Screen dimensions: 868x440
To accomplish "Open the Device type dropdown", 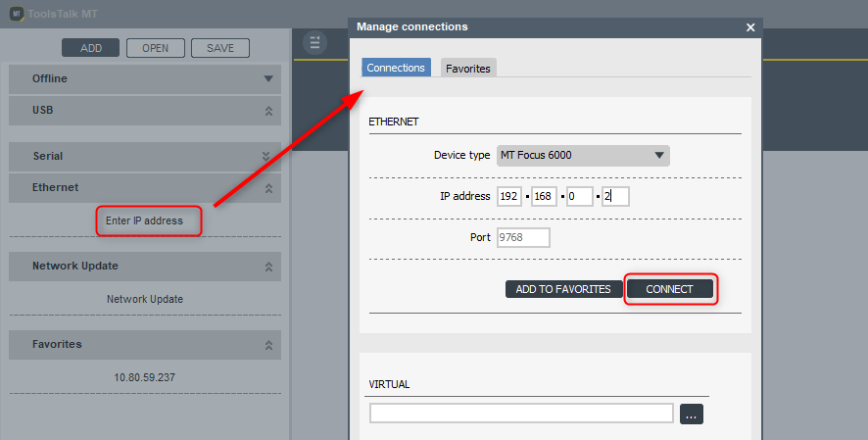I will (x=583, y=156).
